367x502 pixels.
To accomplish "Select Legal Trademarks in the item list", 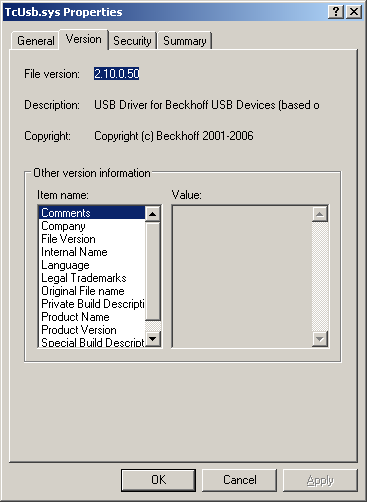I will [x=92, y=278].
